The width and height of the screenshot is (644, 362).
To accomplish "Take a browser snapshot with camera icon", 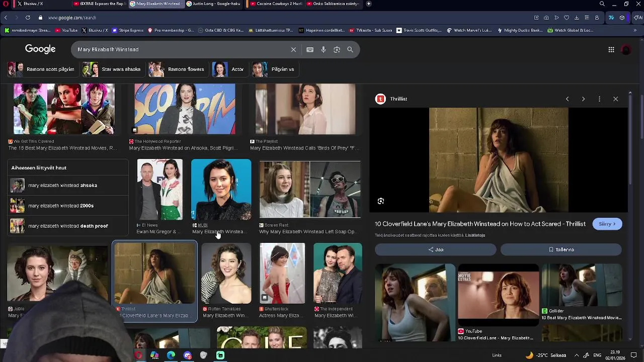I will tap(546, 18).
